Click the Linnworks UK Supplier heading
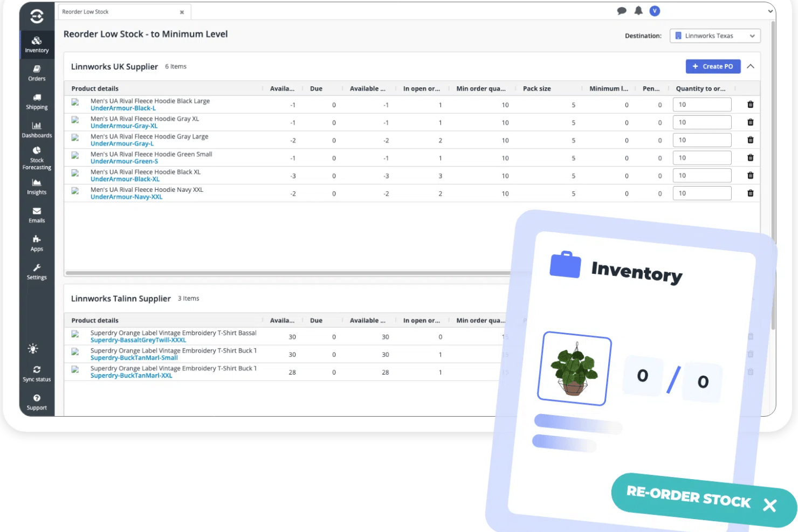 click(x=114, y=66)
